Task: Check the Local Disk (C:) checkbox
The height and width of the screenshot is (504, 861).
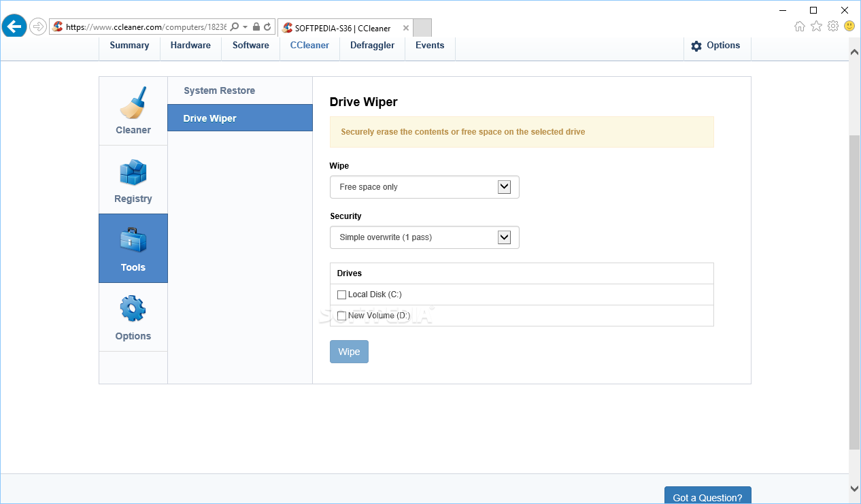Action: coord(341,295)
